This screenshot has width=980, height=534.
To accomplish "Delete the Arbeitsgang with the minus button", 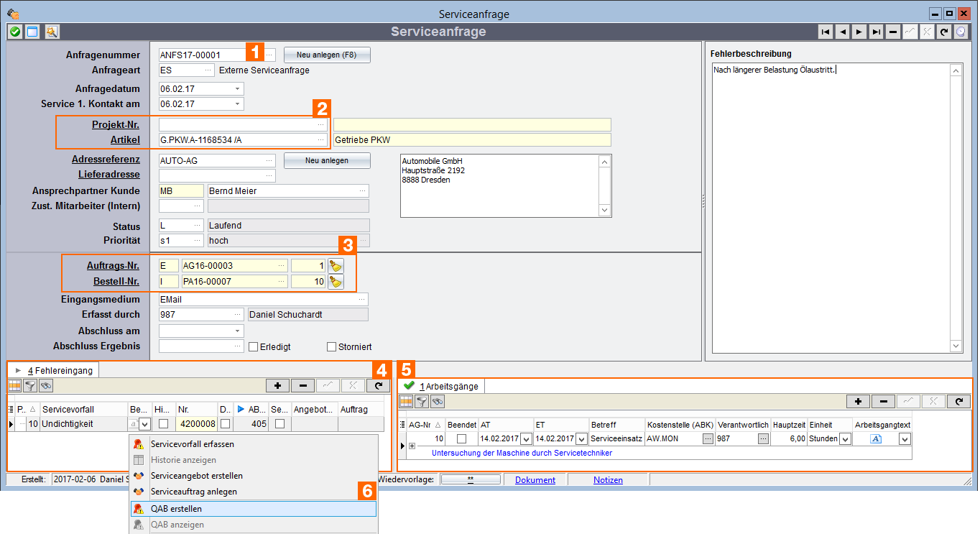I will [883, 401].
